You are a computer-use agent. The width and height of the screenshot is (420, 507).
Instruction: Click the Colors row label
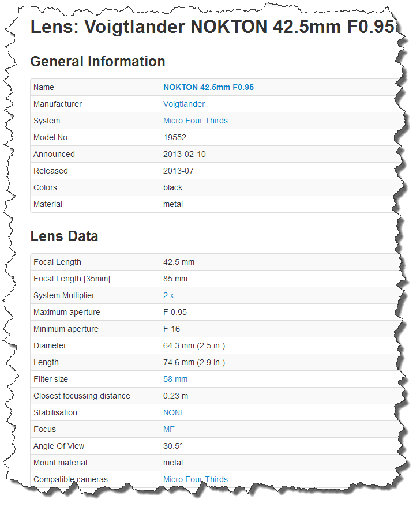(45, 188)
